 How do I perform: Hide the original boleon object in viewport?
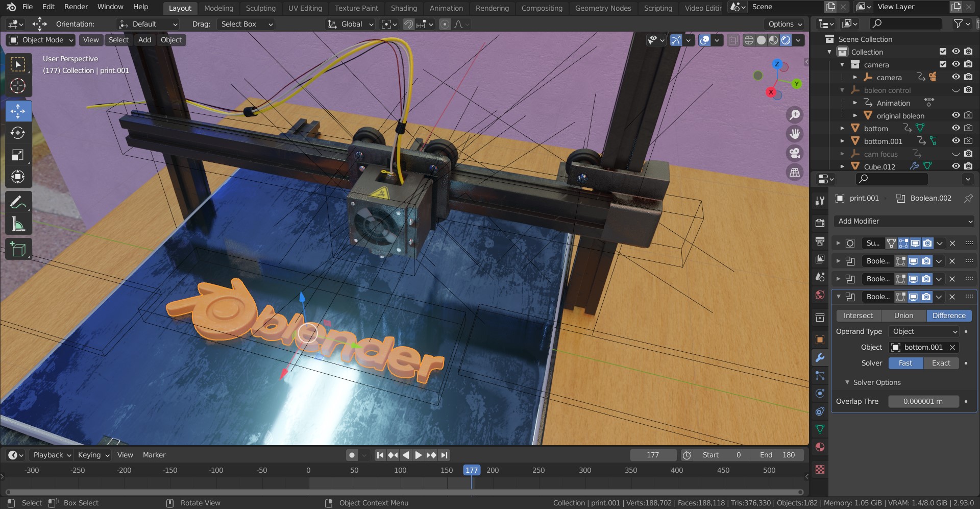[x=955, y=115]
